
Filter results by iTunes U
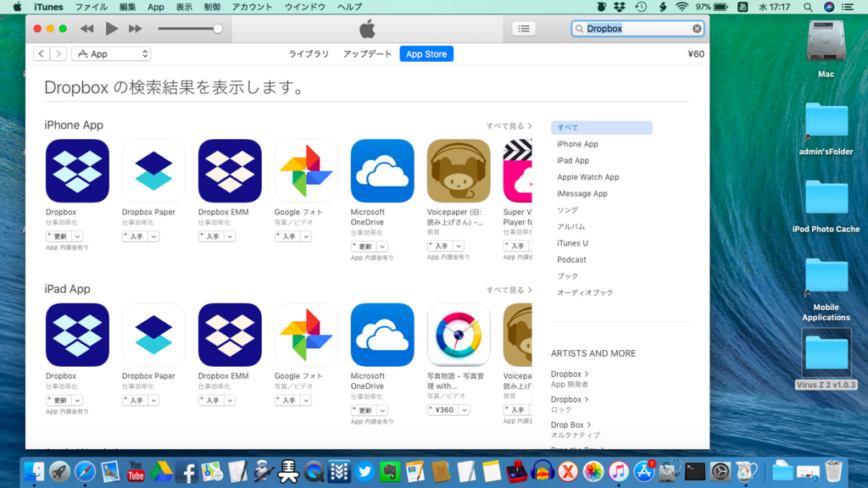[572, 243]
